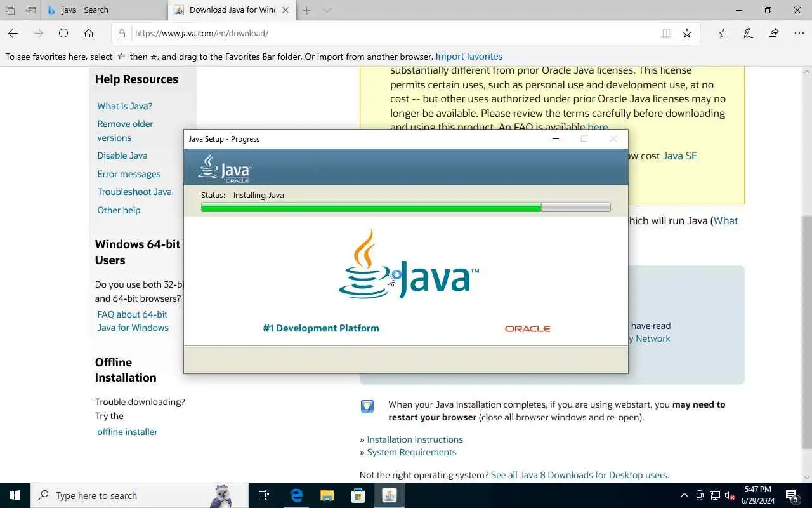Open Microsoft Edge taskbar icon
The image size is (812, 508).
coord(296,495)
